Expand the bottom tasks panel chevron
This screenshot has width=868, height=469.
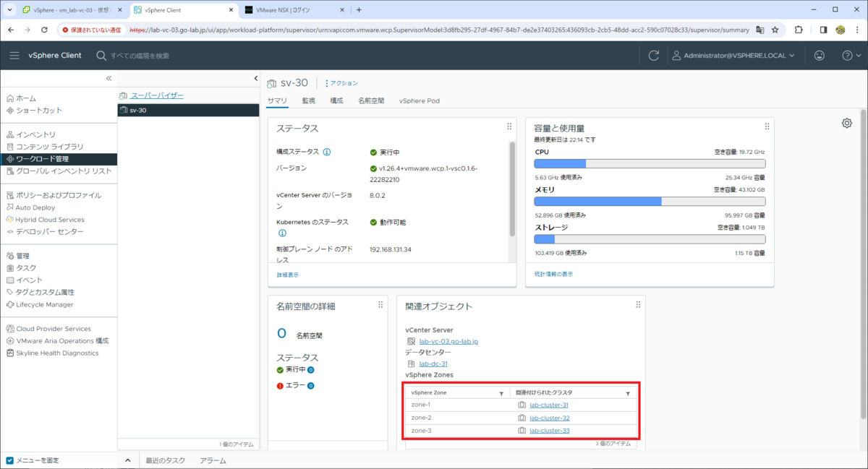click(127, 460)
